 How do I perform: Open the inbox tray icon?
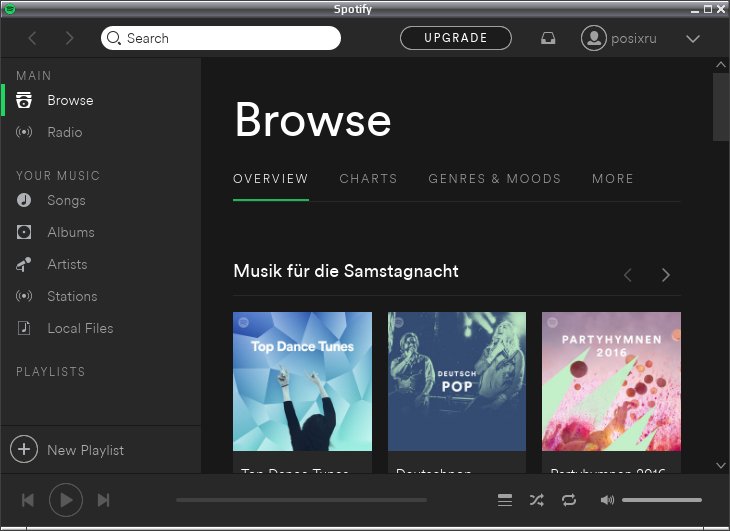click(548, 38)
